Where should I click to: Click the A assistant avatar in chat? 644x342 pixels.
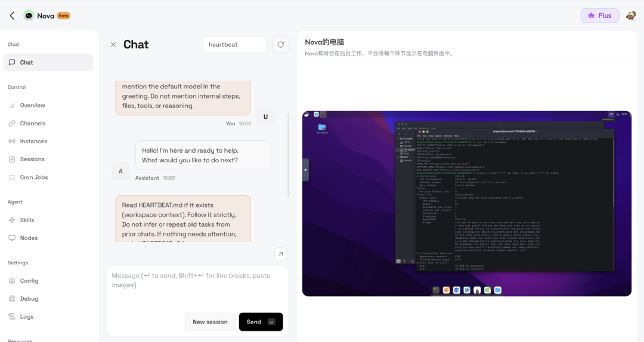(x=120, y=171)
